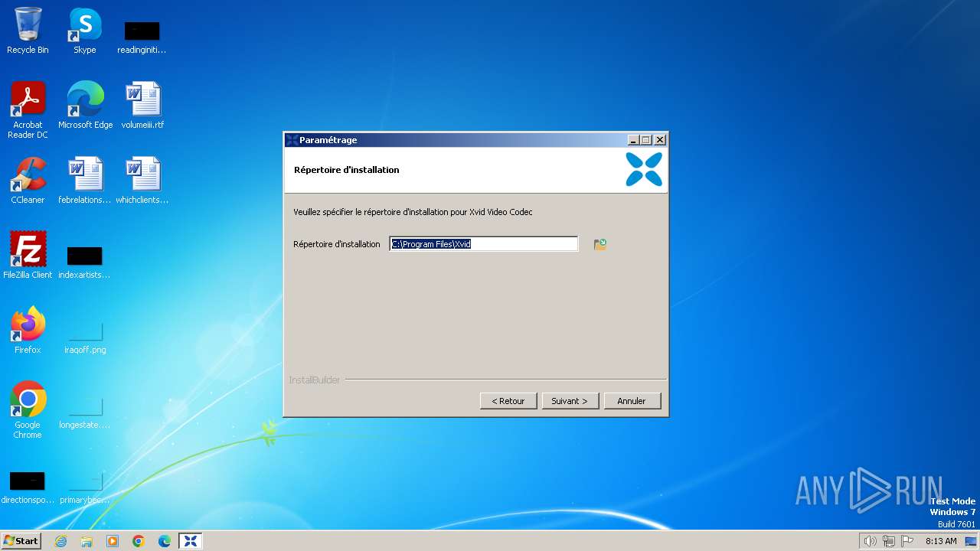Screen dimensions: 980x551
Task: Close the Paramétrage window
Action: point(660,140)
